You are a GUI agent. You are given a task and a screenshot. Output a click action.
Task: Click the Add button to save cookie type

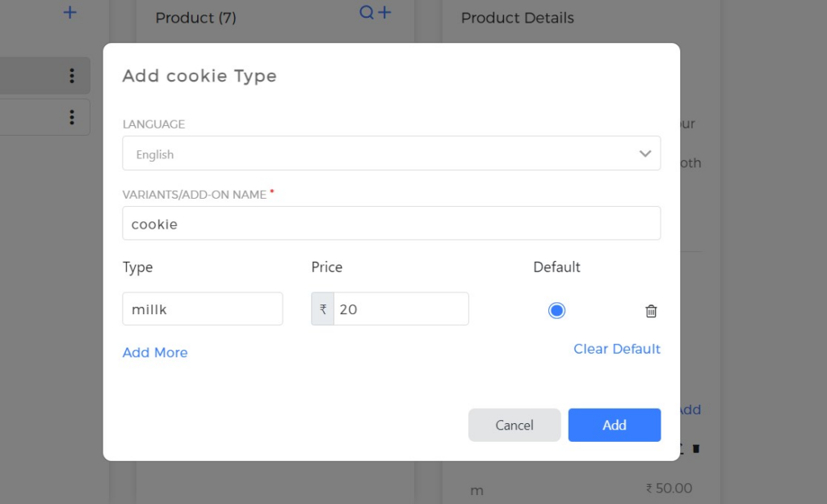614,425
